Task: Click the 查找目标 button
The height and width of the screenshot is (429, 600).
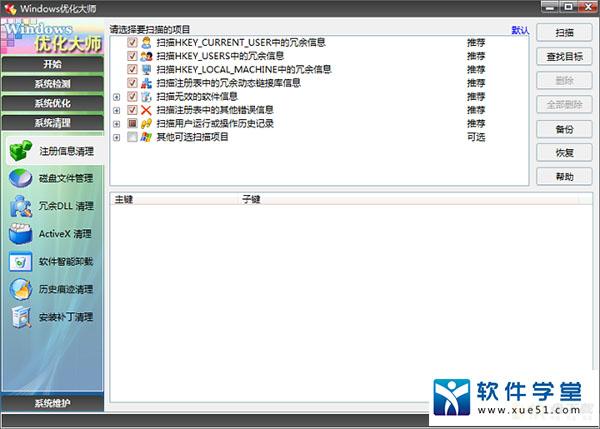Action: 564,57
